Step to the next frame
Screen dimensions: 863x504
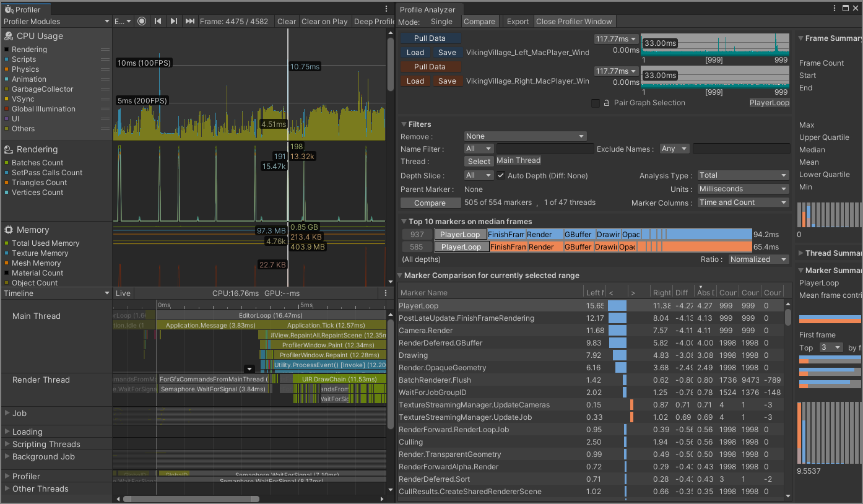coord(174,21)
